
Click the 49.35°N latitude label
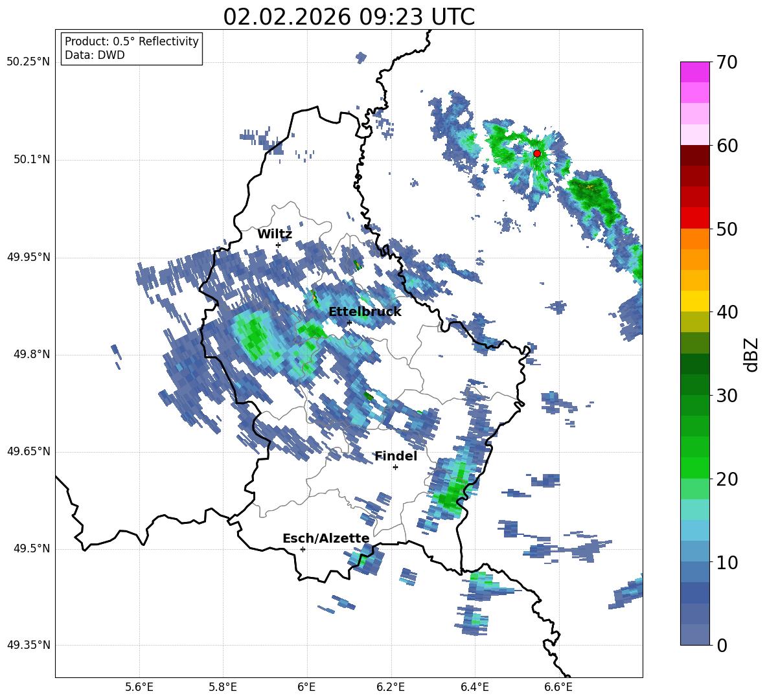pyautogui.click(x=29, y=645)
